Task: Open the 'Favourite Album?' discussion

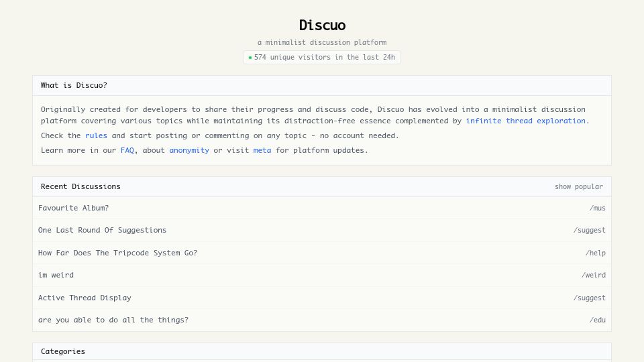Action: [74, 208]
